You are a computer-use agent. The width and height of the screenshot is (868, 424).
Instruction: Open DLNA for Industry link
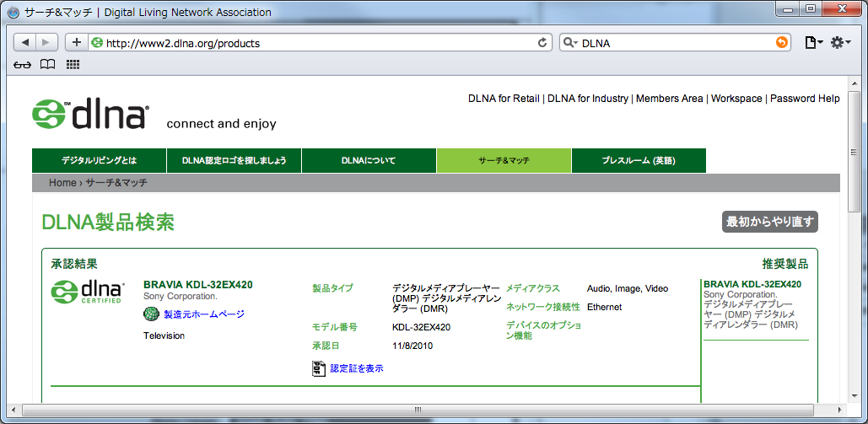tap(588, 99)
